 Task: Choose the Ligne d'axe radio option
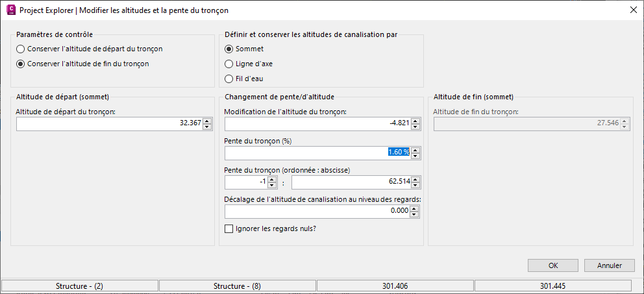229,64
